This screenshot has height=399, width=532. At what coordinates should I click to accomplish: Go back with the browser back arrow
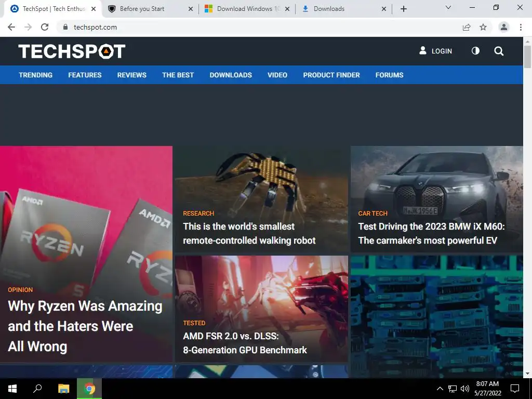pyautogui.click(x=11, y=27)
